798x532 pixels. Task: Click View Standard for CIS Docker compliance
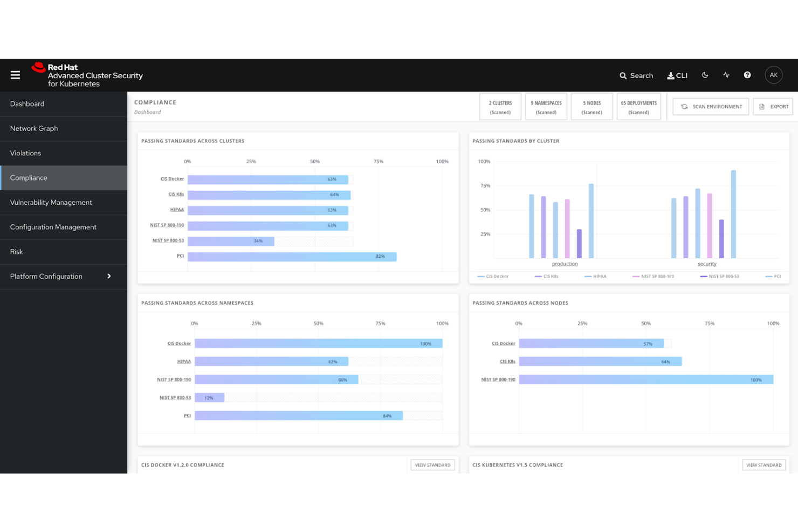click(432, 465)
